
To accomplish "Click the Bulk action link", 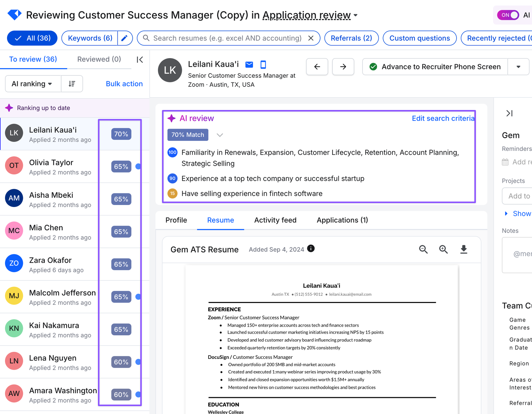I will (124, 84).
